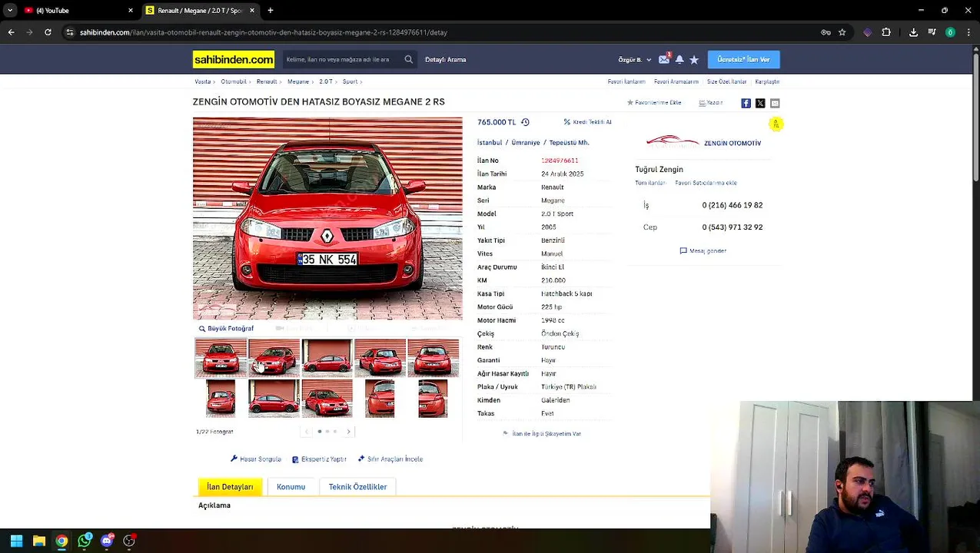Click Favorilerime Ekle

(654, 103)
